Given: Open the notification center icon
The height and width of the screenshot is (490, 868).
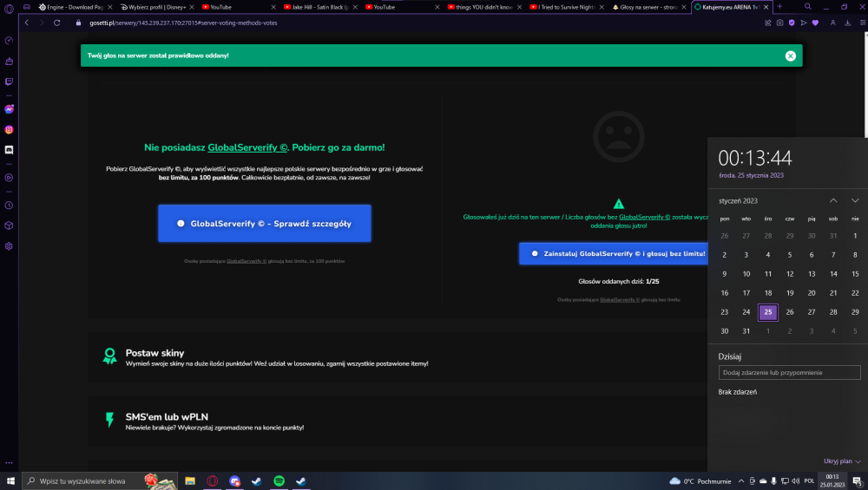Looking at the screenshot, I should click(x=857, y=481).
